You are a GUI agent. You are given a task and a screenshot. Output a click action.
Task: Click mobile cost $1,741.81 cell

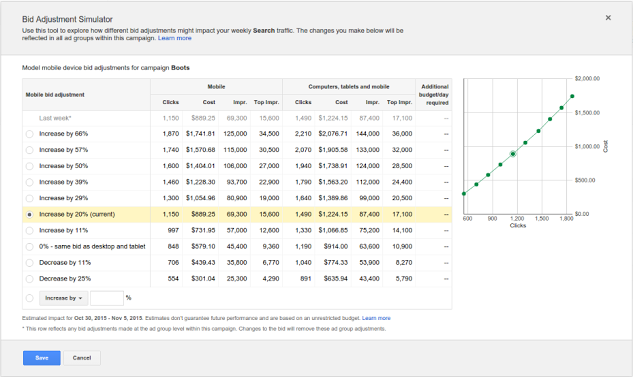tap(200, 134)
